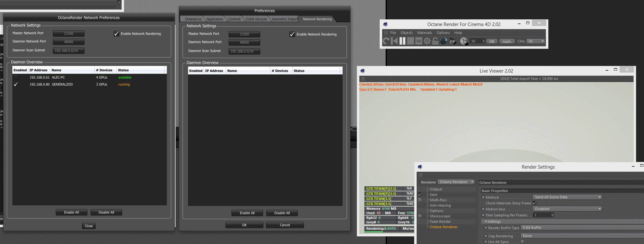
Task: Toggle the Use All Gpus checkbox
Action: click(523, 242)
